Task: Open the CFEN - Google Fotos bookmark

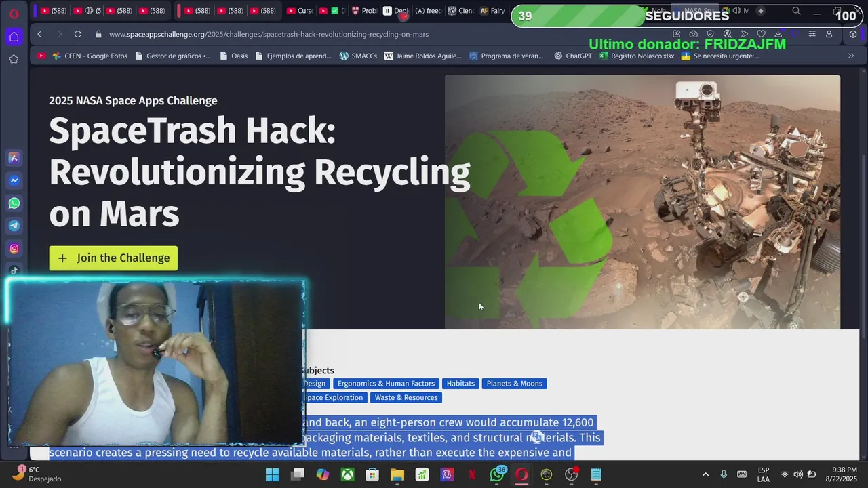Action: [x=90, y=56]
